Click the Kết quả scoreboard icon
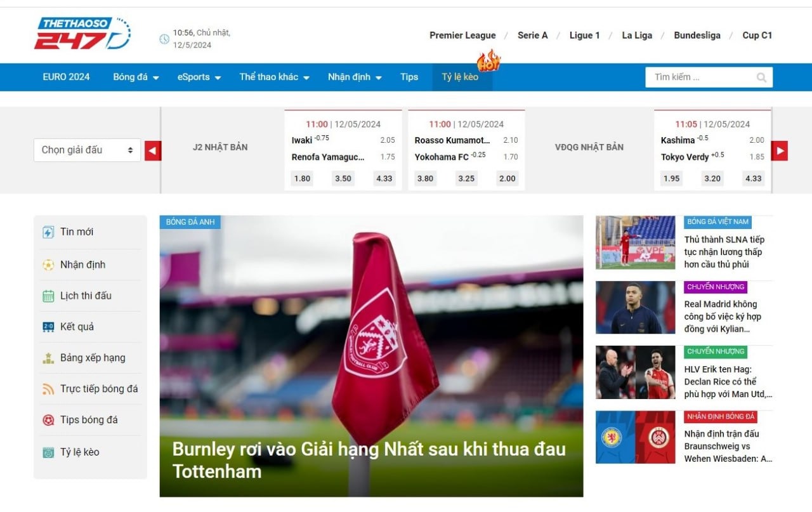This screenshot has width=812, height=512. pos(48,327)
